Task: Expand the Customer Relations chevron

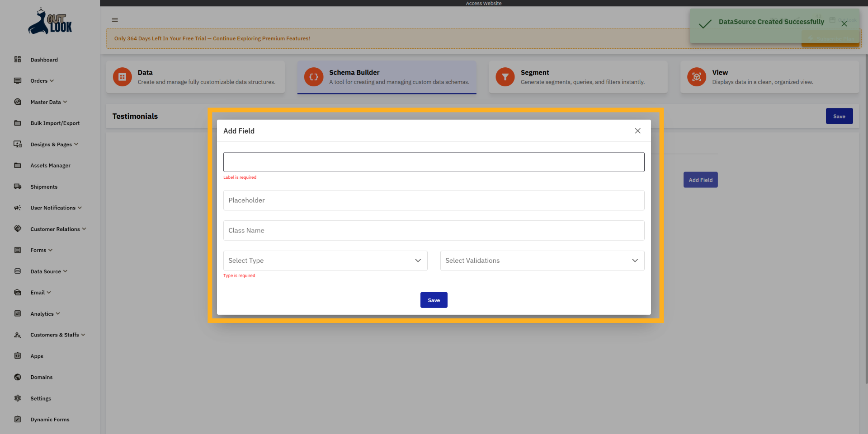Action: [x=84, y=229]
